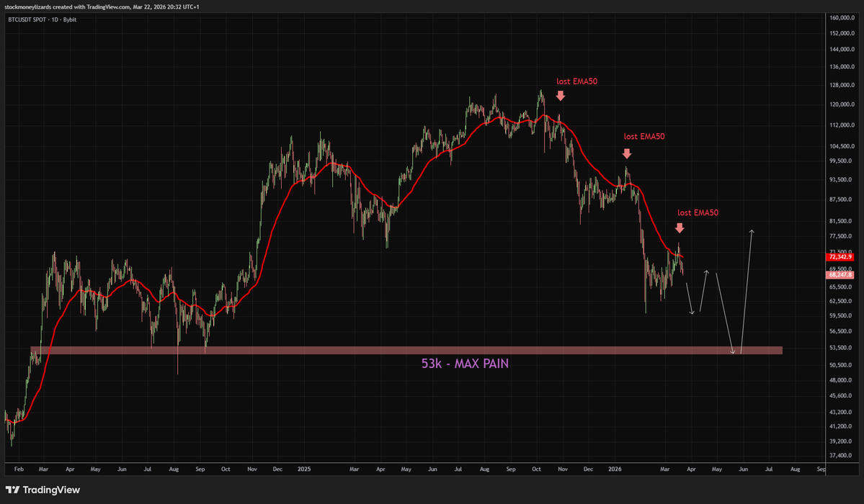This screenshot has width=864, height=504.
Task: Click the 'BTCUSDT SPOT · 1D · Bybit' symbol label
Action: coord(42,20)
